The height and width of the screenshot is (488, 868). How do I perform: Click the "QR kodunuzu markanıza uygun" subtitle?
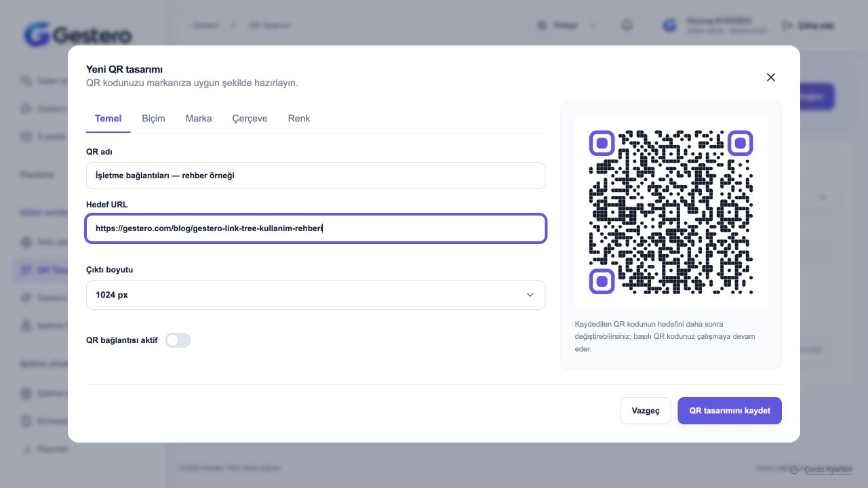[192, 83]
